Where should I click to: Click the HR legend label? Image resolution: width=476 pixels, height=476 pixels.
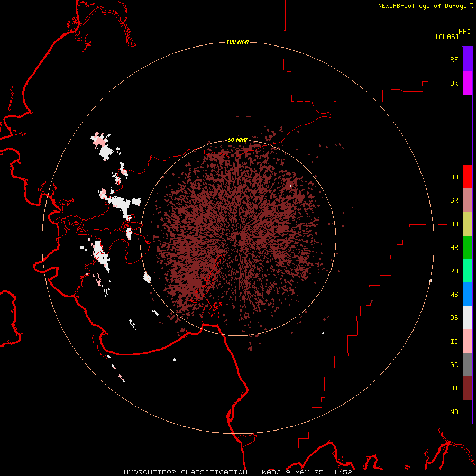pyautogui.click(x=454, y=248)
